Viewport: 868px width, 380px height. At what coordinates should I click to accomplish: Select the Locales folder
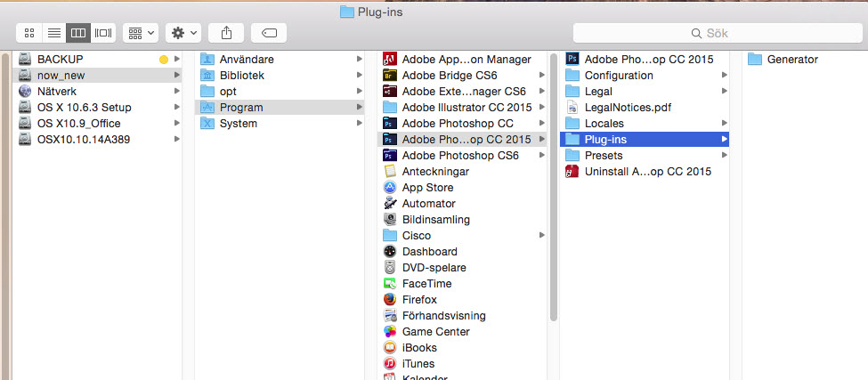(x=645, y=124)
